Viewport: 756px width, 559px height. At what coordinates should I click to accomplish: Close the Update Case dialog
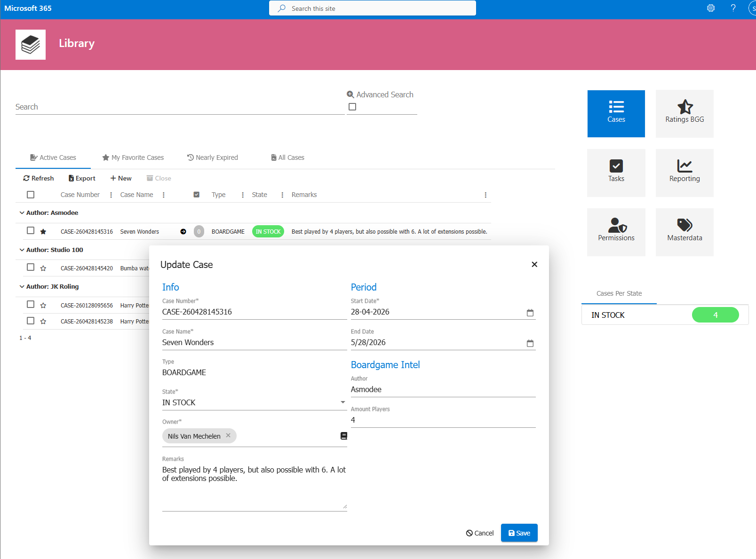pyautogui.click(x=534, y=264)
